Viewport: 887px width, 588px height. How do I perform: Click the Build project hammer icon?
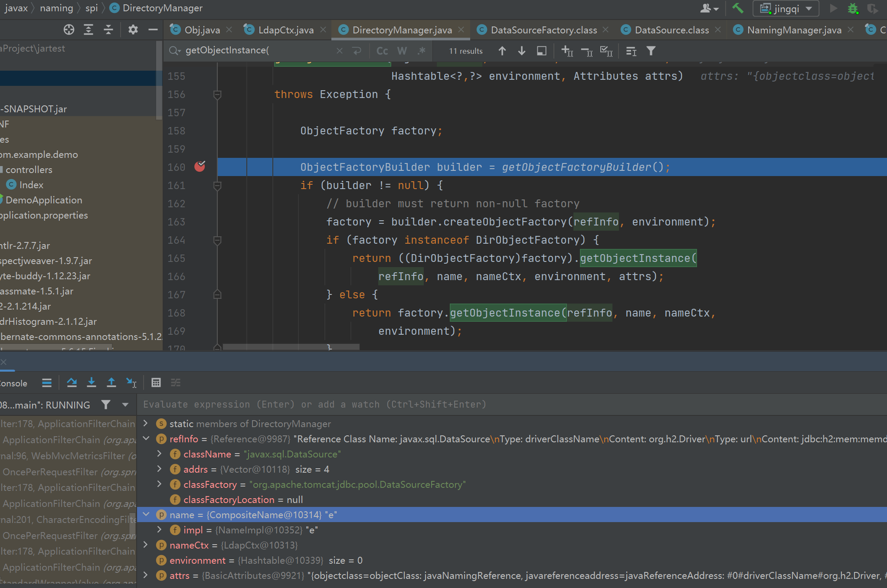(738, 8)
